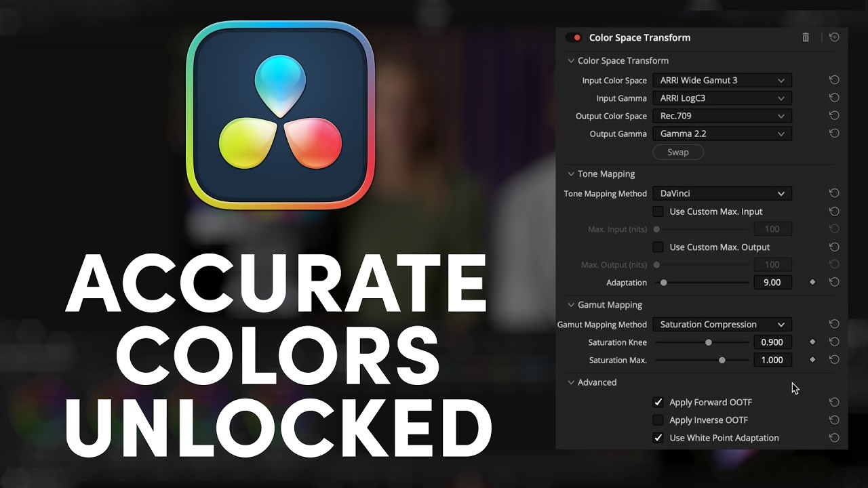Open Gamut Mapping Method dropdown (Saturation Compression)
Image resolution: width=868 pixels, height=488 pixels.
coord(722,325)
